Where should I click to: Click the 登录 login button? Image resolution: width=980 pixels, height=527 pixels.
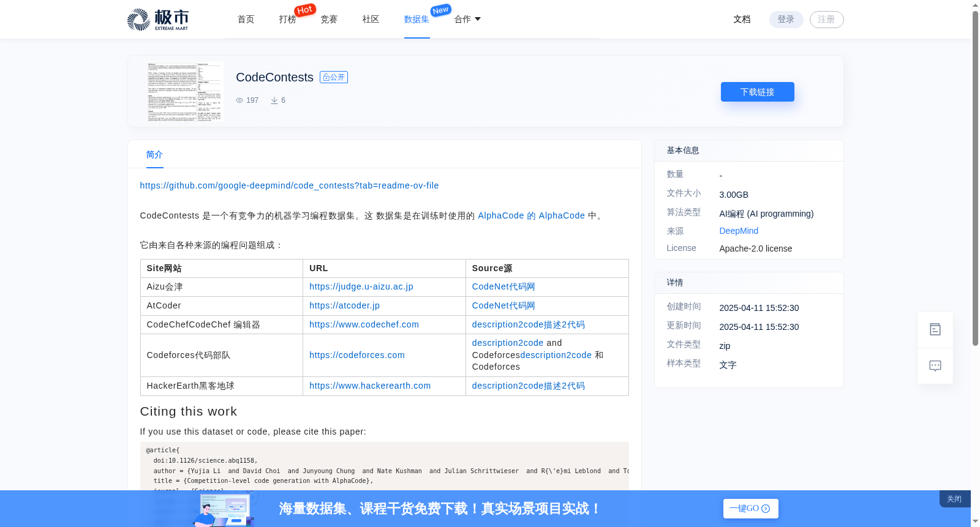[x=786, y=20]
